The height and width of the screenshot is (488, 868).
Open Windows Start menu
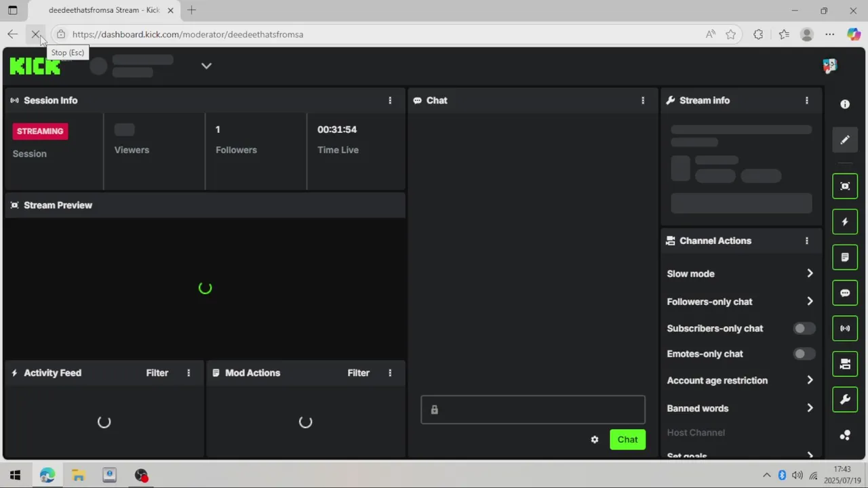[15, 475]
